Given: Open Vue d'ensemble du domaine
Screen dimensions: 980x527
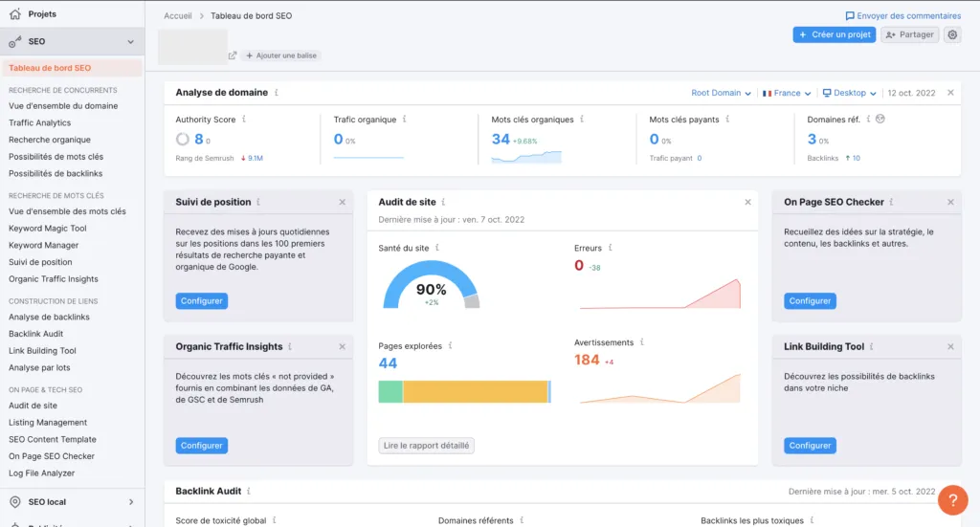Looking at the screenshot, I should click(63, 106).
